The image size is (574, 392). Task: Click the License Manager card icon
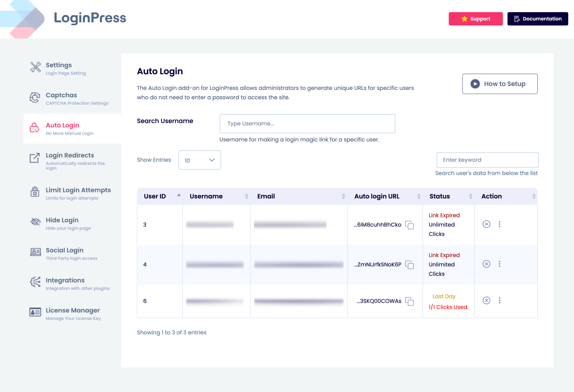[x=35, y=312]
